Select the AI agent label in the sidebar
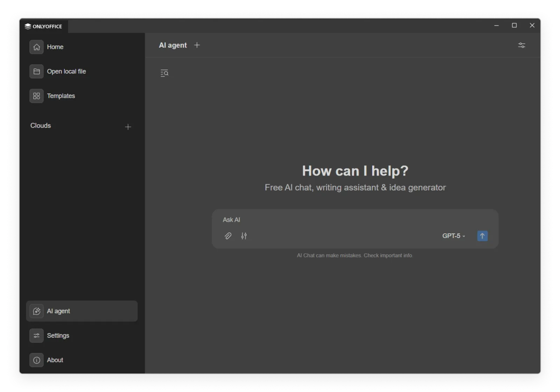Image resolution: width=560 pixels, height=392 pixels. tap(58, 311)
